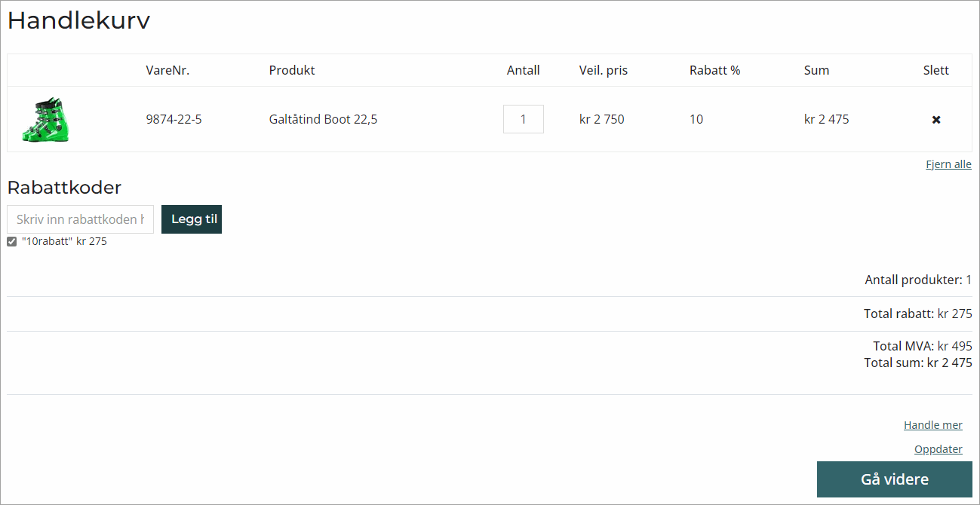980x505 pixels.
Task: Open the Handle mer link
Action: (932, 425)
